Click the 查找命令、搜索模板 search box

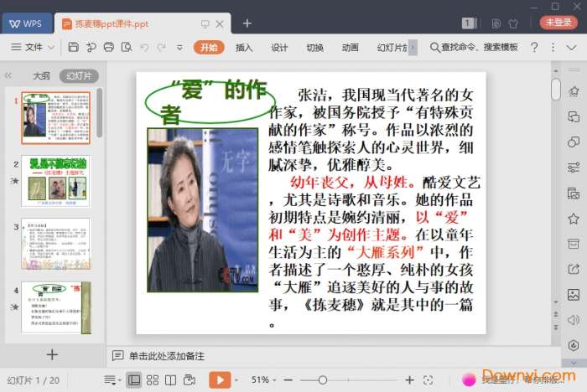475,47
